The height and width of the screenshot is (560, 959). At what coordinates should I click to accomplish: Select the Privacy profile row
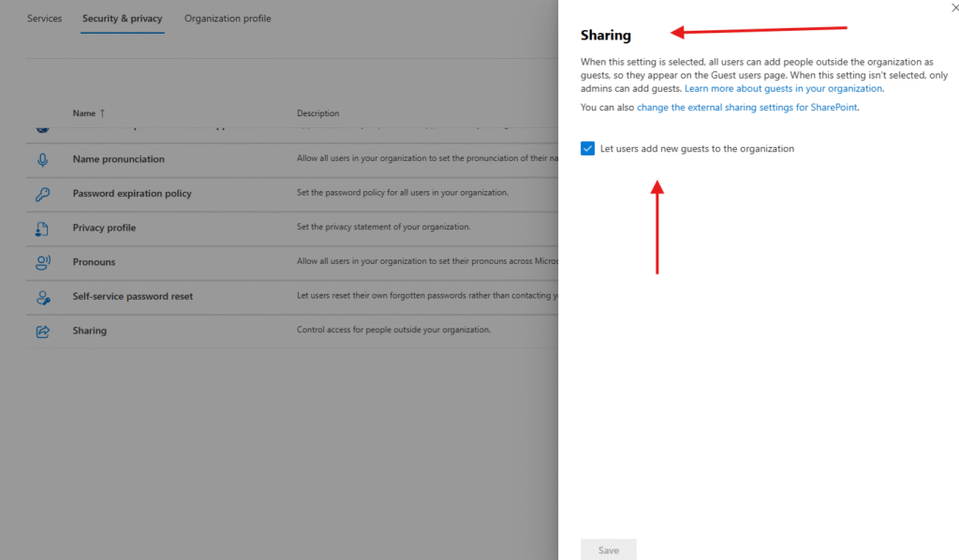click(x=104, y=228)
